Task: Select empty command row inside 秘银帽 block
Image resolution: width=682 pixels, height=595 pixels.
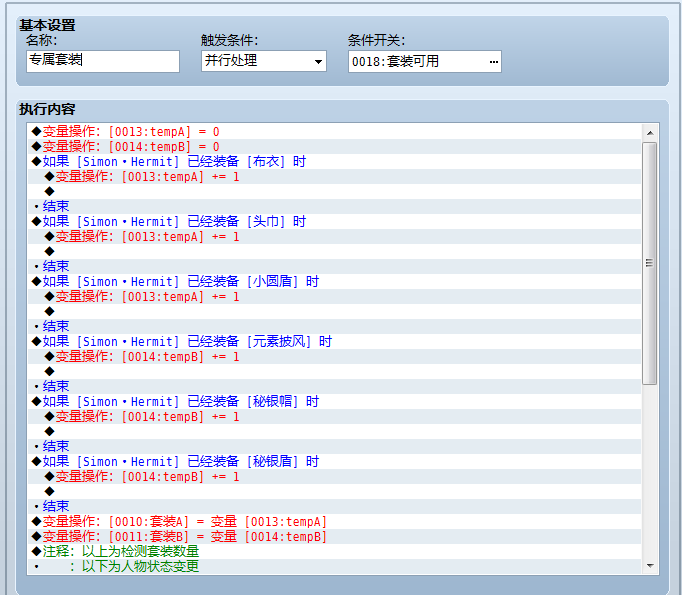Action: 334,431
